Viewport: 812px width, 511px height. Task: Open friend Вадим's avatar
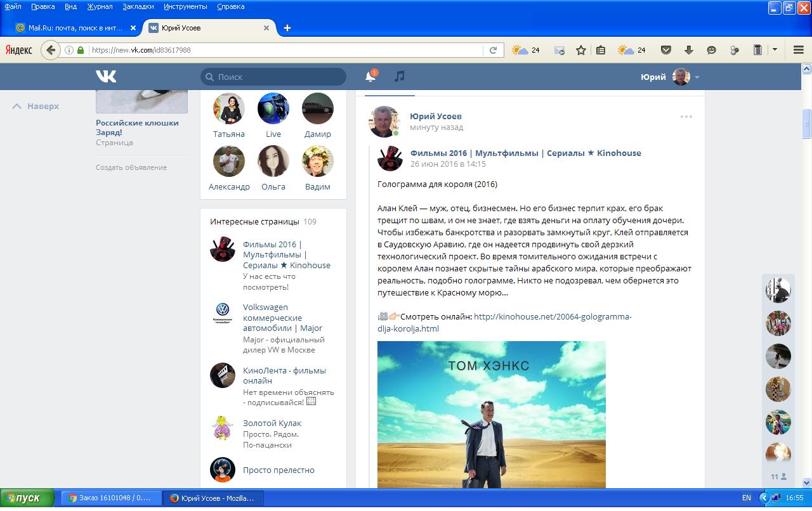(x=318, y=161)
